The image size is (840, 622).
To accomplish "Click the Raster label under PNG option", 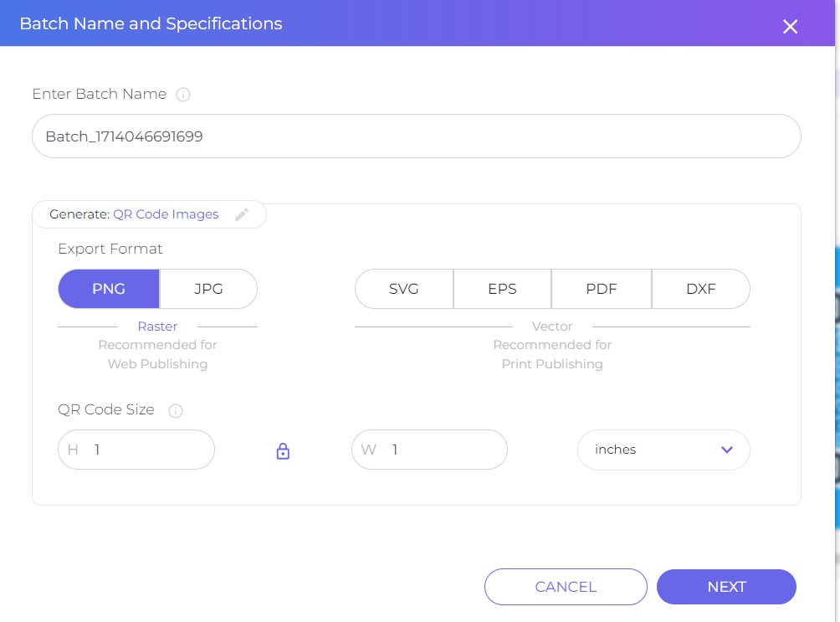I will click(x=157, y=326).
